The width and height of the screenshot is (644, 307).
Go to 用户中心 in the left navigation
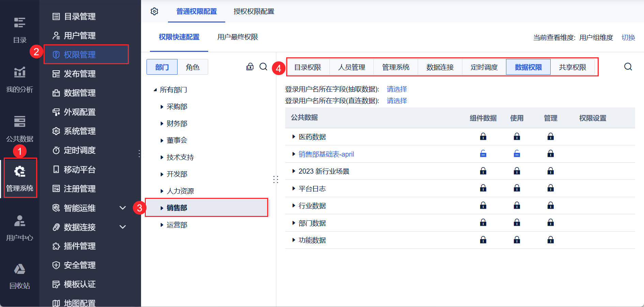(x=20, y=228)
